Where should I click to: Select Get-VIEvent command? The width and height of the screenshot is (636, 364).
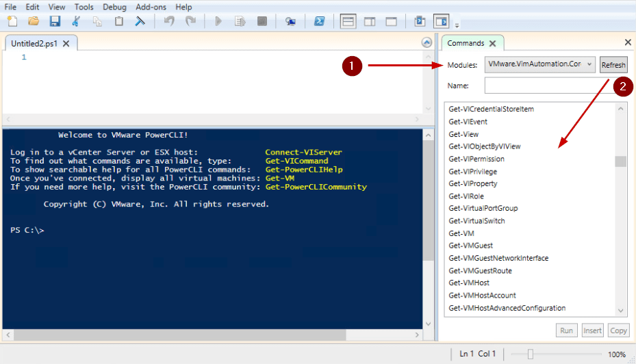click(468, 122)
